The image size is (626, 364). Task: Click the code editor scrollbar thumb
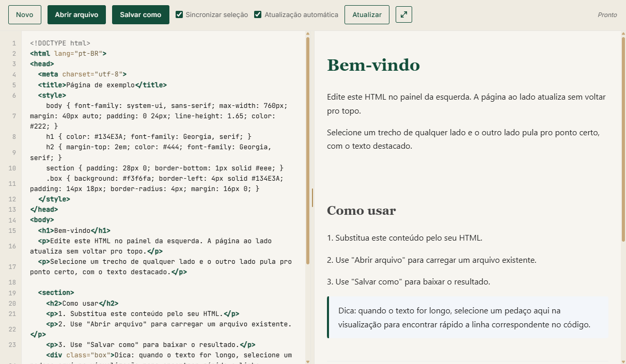[x=308, y=150]
